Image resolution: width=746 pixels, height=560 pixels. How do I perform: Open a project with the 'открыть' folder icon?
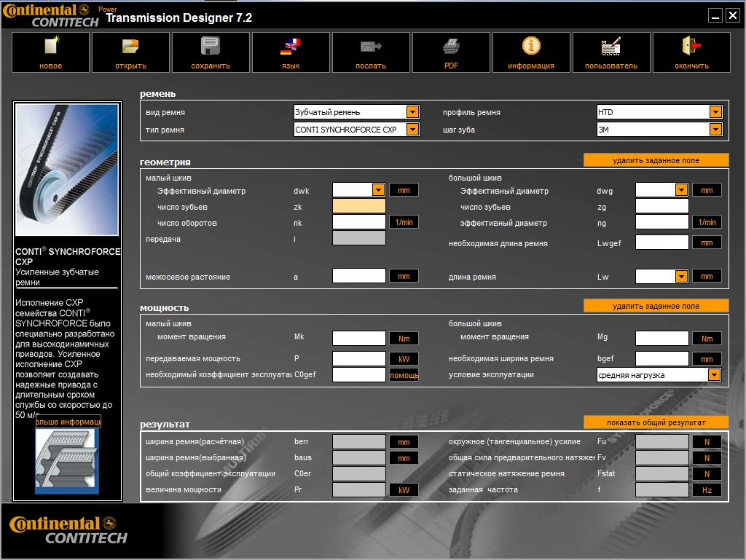[x=130, y=52]
